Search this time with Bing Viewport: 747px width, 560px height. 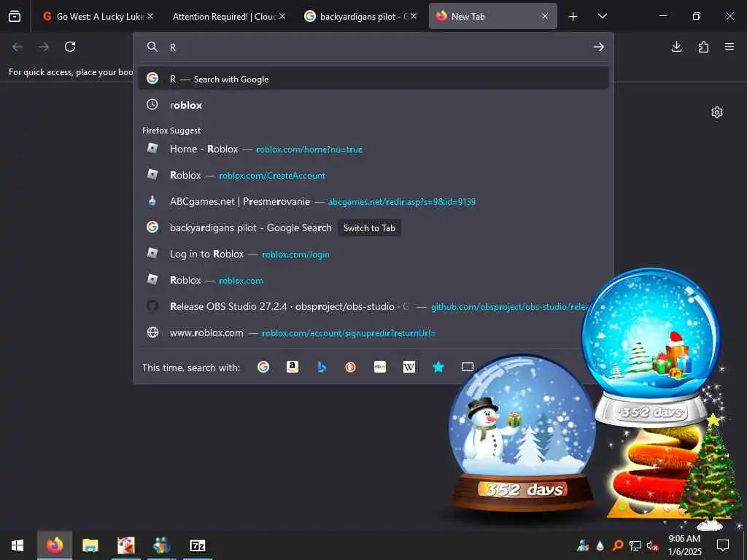click(x=322, y=367)
